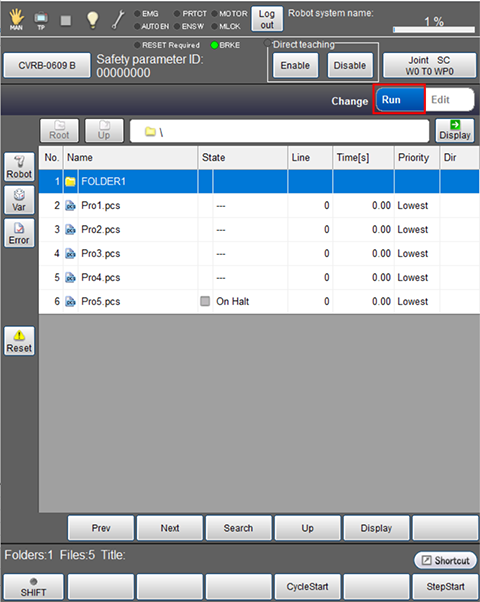This screenshot has height=602, width=480.
Task: Click the CycleStart button
Action: (x=308, y=587)
